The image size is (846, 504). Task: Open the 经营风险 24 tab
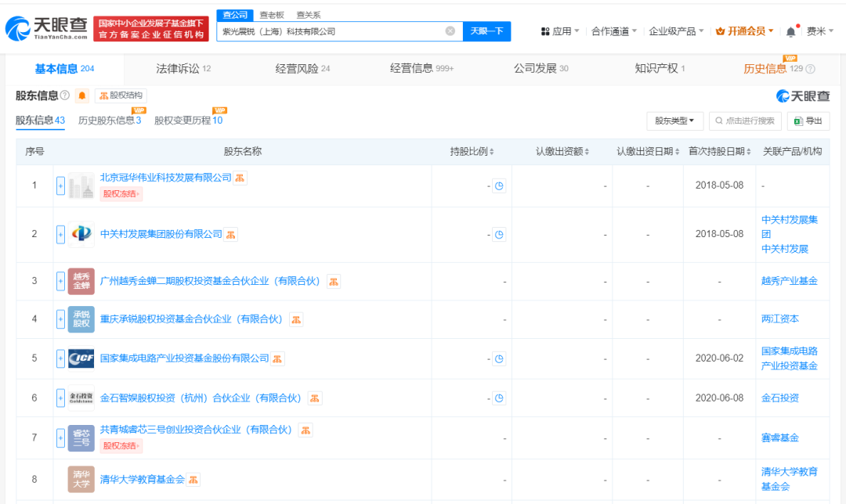point(302,68)
